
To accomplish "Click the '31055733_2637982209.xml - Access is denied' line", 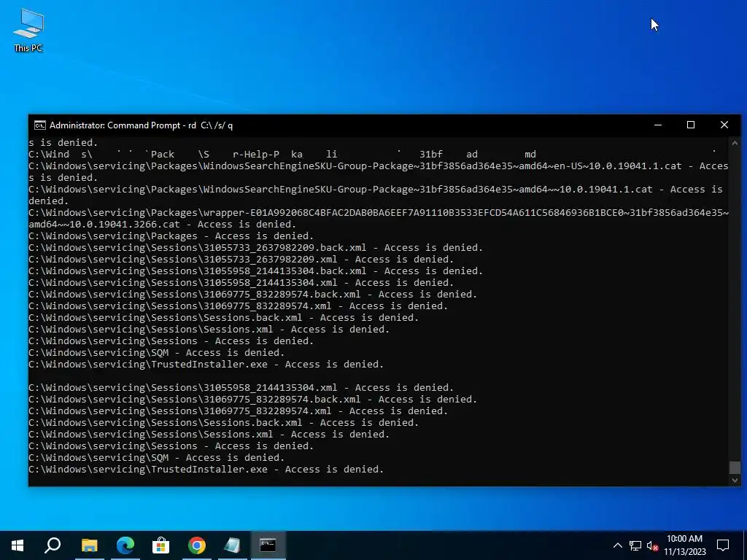I will (x=241, y=260).
